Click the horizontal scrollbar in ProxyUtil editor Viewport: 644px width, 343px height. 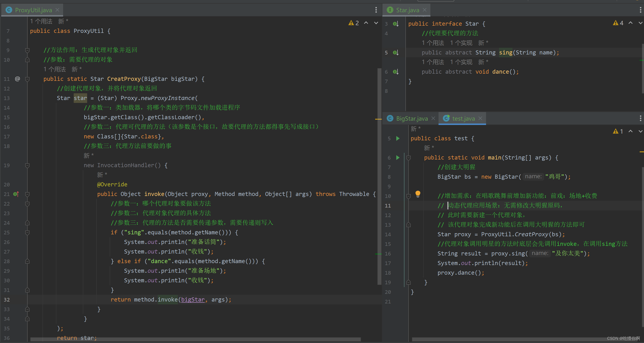click(195, 339)
